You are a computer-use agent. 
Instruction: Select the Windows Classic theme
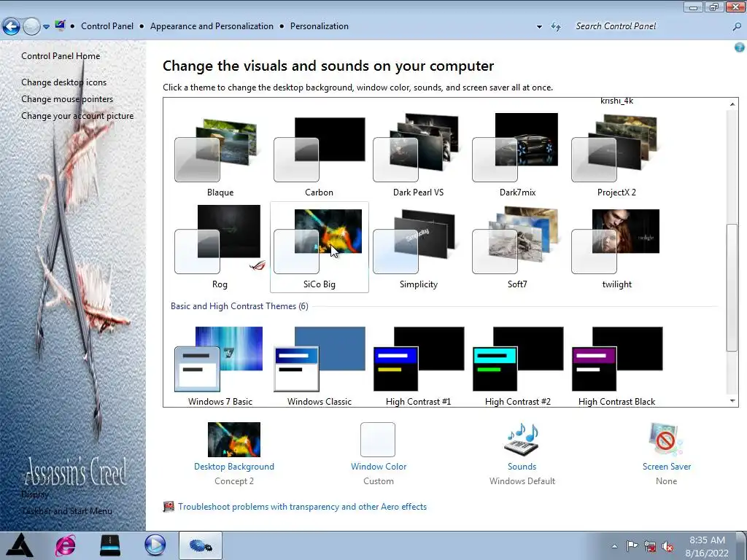[320, 366]
